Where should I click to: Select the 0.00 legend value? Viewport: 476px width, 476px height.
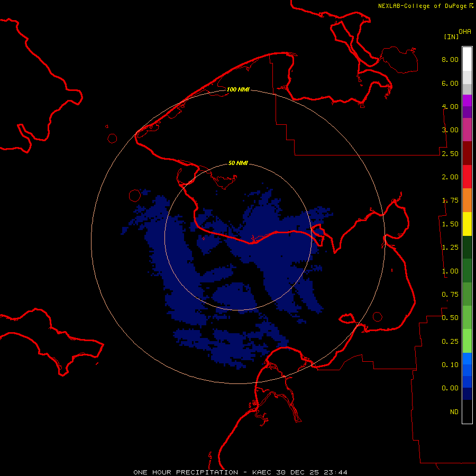coord(450,388)
